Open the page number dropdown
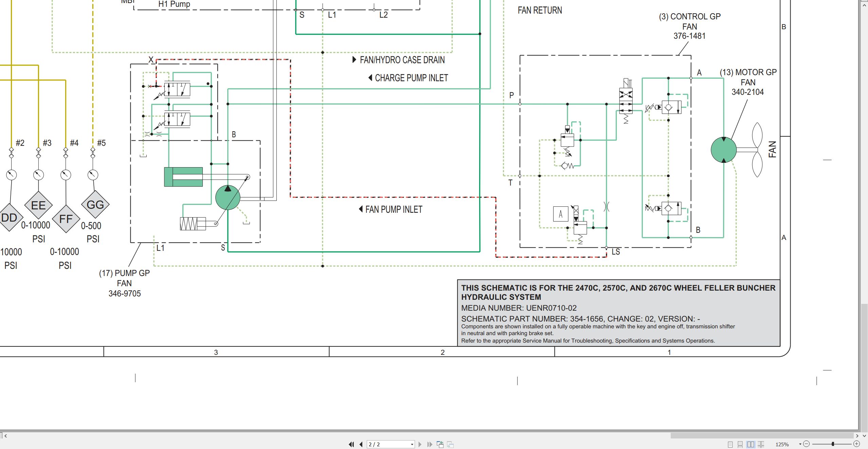 [412, 444]
